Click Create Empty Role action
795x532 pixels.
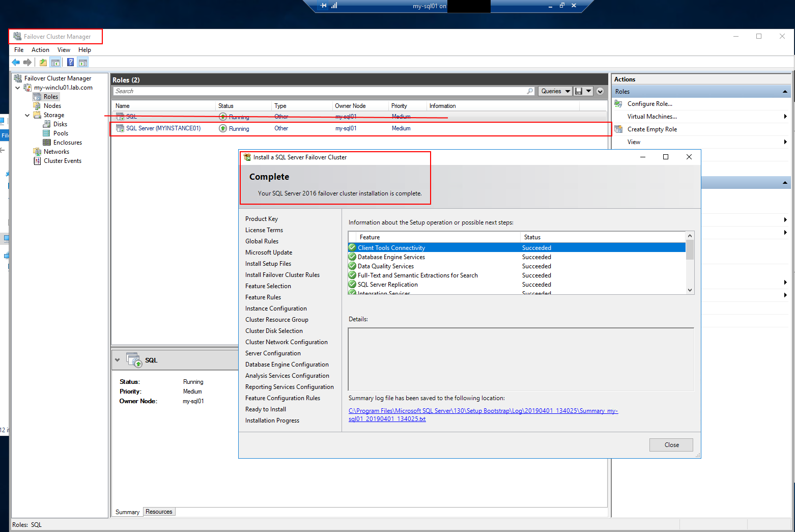pyautogui.click(x=652, y=129)
